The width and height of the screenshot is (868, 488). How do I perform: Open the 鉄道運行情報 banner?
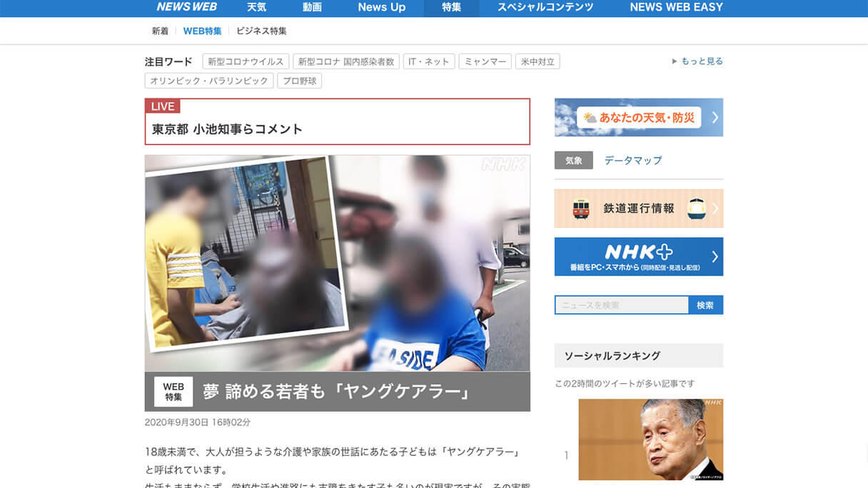pyautogui.click(x=639, y=208)
